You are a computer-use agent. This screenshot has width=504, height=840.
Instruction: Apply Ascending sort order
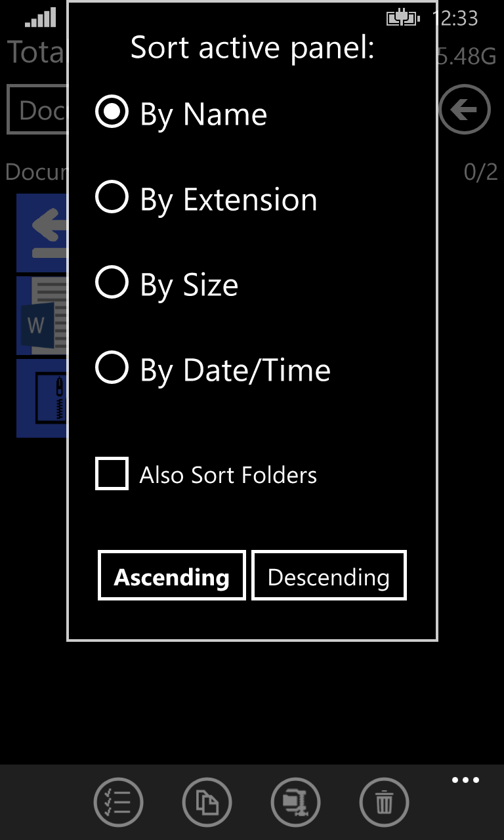(x=171, y=576)
